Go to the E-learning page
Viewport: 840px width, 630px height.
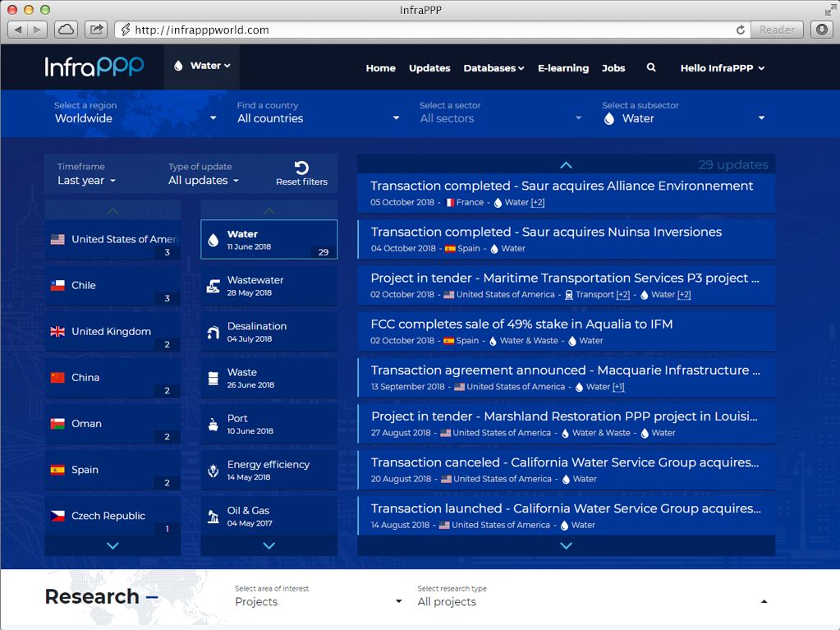(562, 68)
